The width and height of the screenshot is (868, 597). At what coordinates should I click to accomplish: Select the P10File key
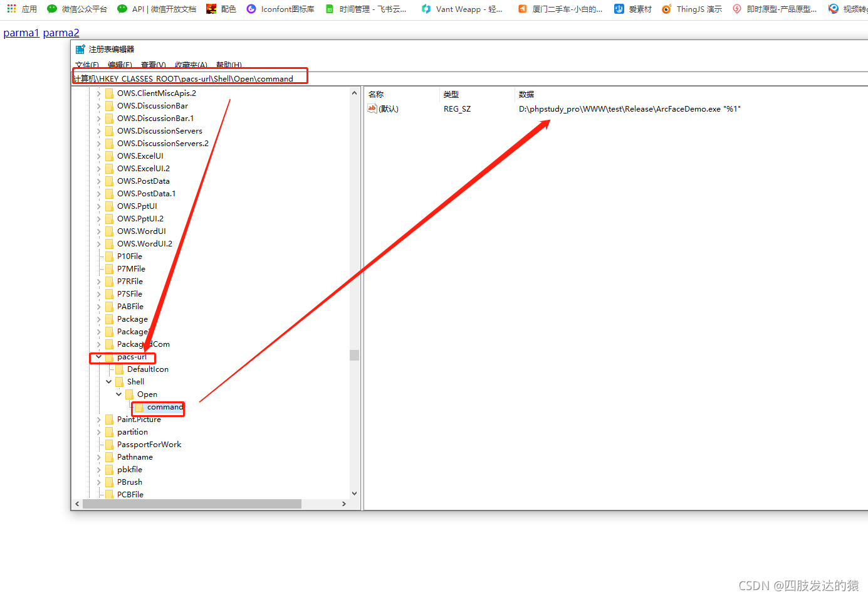point(130,256)
